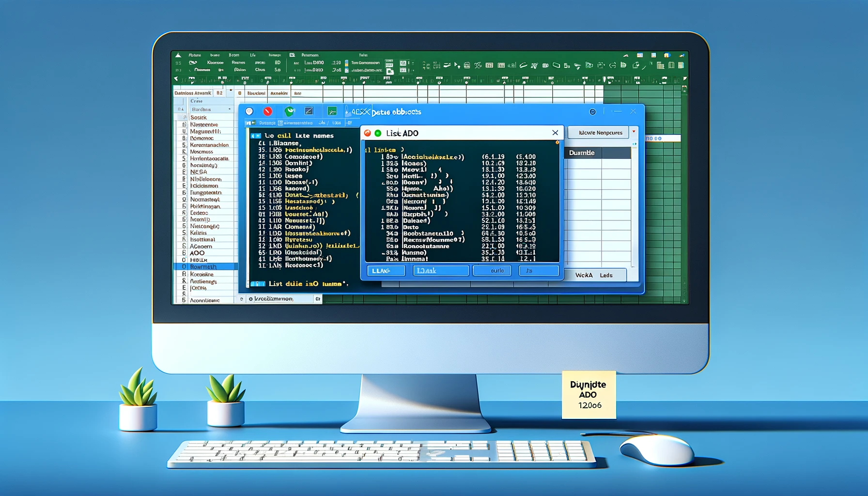Click the 'Axnekini' cell in formula row
Viewport: 868px width, 496px height.
tap(279, 93)
